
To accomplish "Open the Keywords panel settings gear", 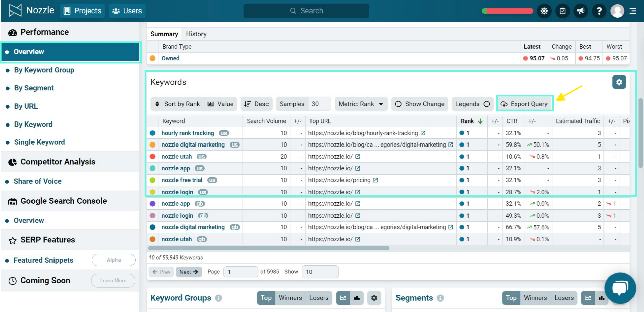I will coord(619,82).
